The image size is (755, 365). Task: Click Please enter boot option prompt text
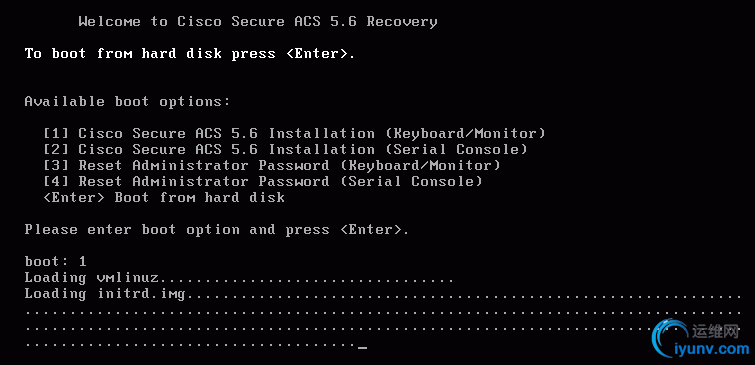[217, 230]
